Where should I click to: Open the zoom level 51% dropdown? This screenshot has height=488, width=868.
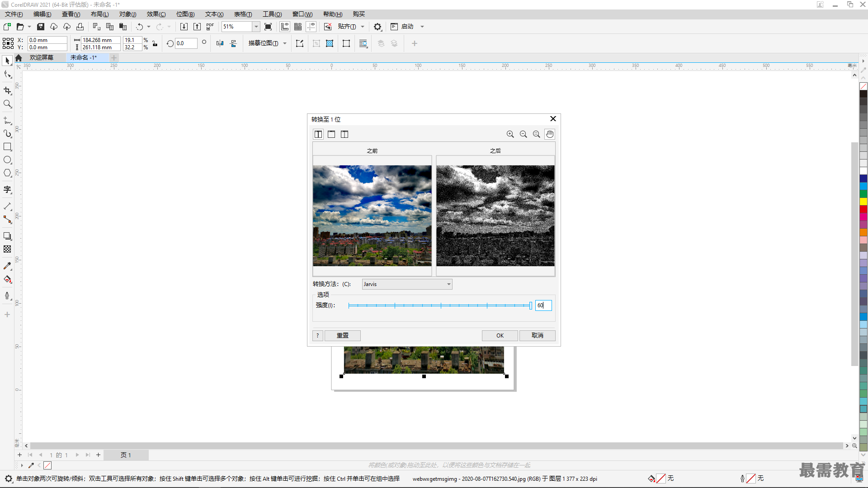pos(256,27)
